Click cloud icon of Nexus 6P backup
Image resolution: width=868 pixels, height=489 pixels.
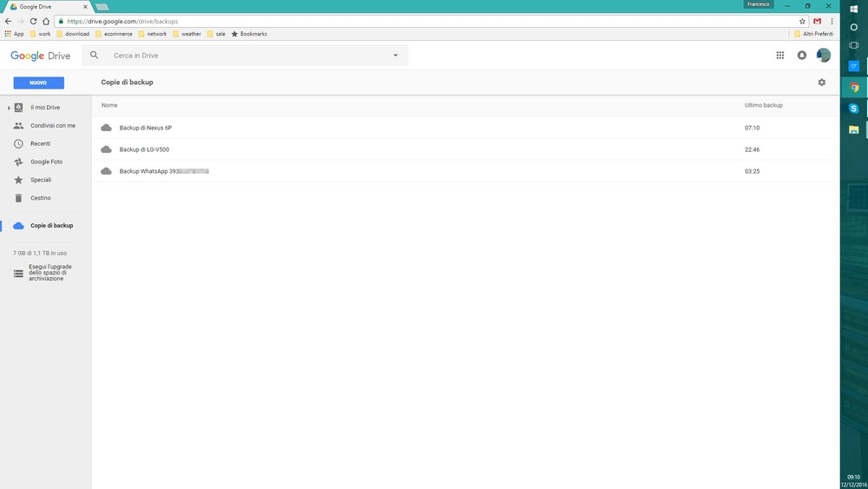click(106, 128)
